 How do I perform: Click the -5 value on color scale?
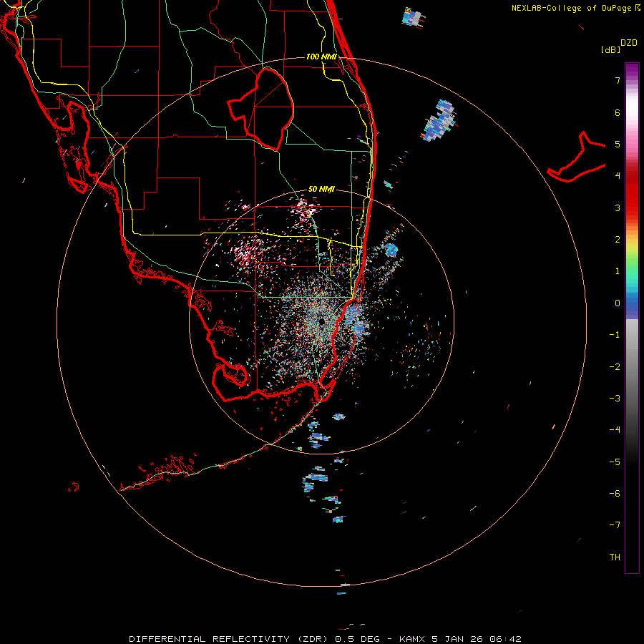615,462
